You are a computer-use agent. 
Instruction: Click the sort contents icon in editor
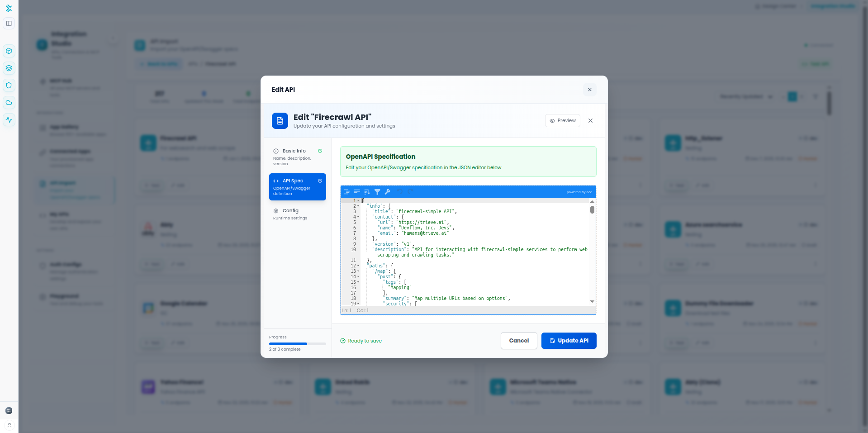tap(367, 192)
